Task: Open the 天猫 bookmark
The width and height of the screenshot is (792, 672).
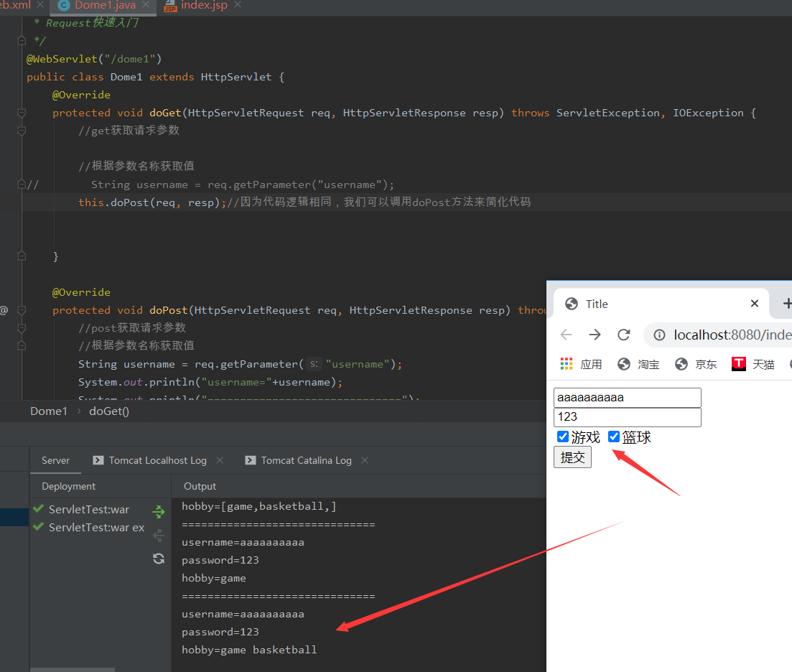Action: (x=753, y=364)
